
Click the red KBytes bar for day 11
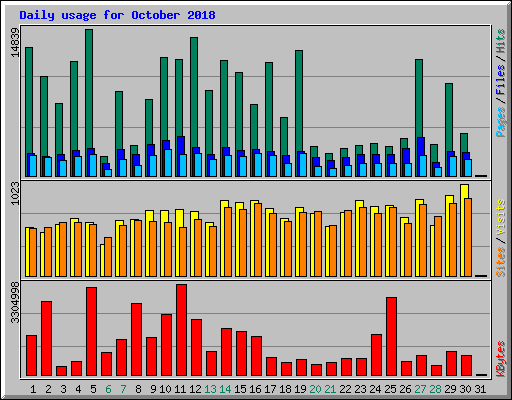(182, 330)
